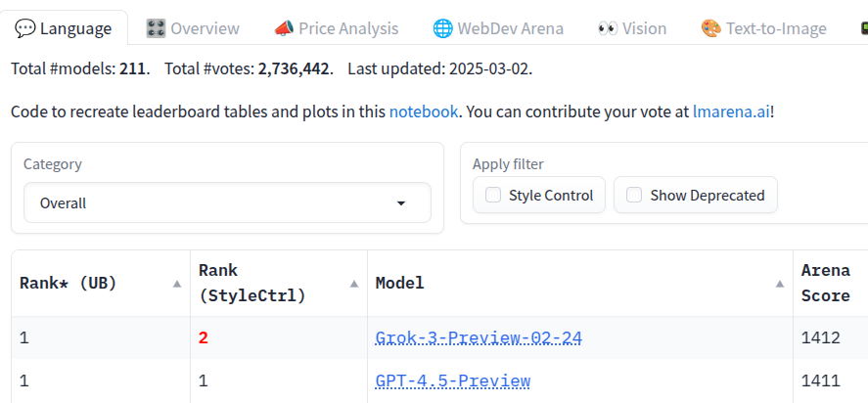This screenshot has width=868, height=403.
Task: Sort the Model column using its arrow
Action: (779, 284)
